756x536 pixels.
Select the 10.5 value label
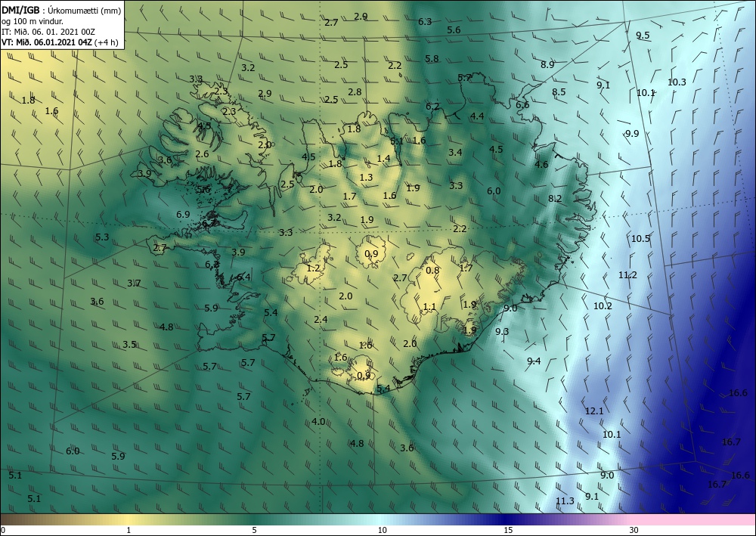click(x=640, y=238)
